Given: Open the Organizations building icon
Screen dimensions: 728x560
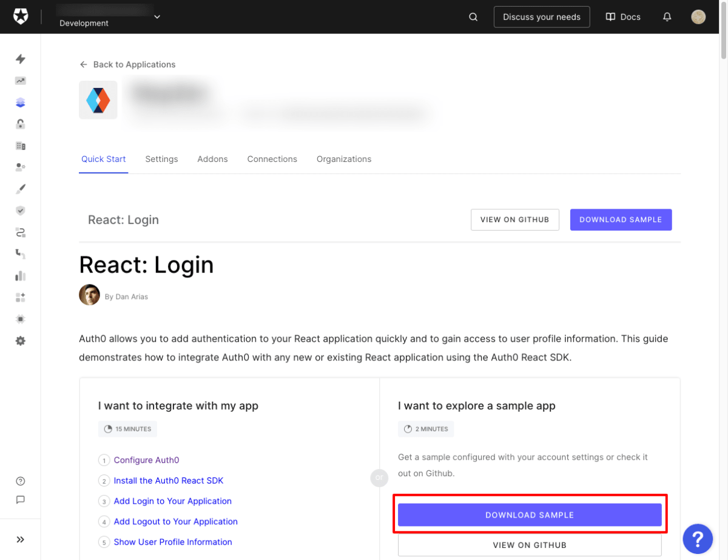Looking at the screenshot, I should 21,146.
